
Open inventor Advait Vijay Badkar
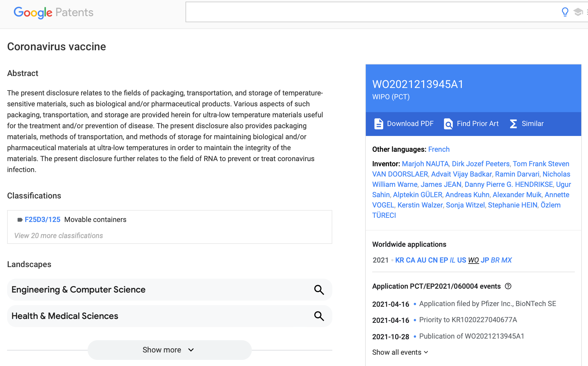point(461,174)
